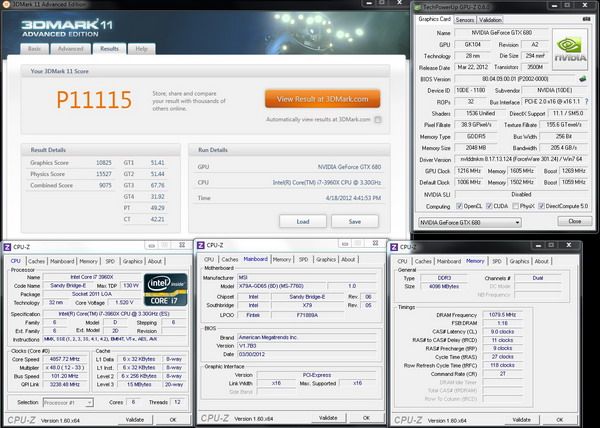Click the Combined Score value 9075
Viewport: 600px width, 428px height.
coord(105,186)
